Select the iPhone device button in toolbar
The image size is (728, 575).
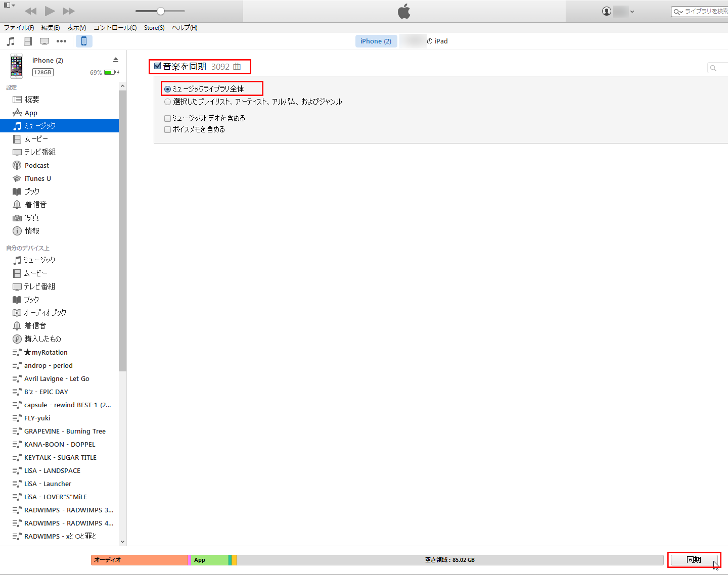coord(84,41)
